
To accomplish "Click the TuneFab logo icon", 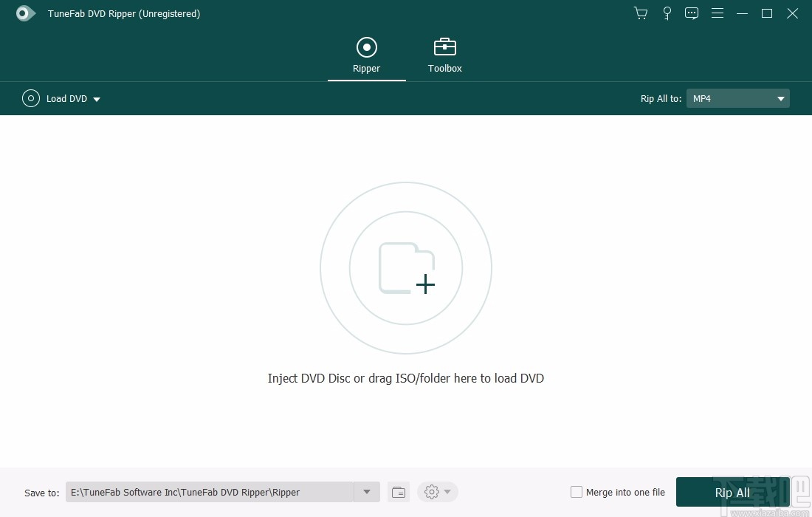I will pos(24,13).
